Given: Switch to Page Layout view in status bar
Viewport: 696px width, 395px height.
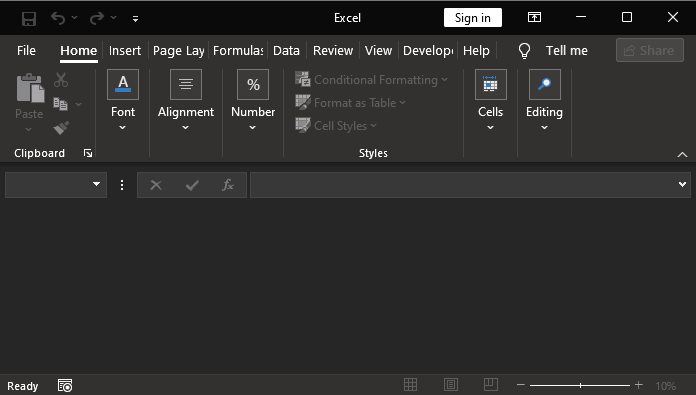Looking at the screenshot, I should (451, 385).
